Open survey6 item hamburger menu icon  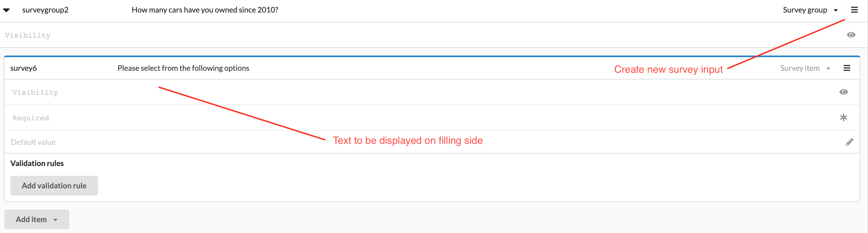[x=847, y=68]
